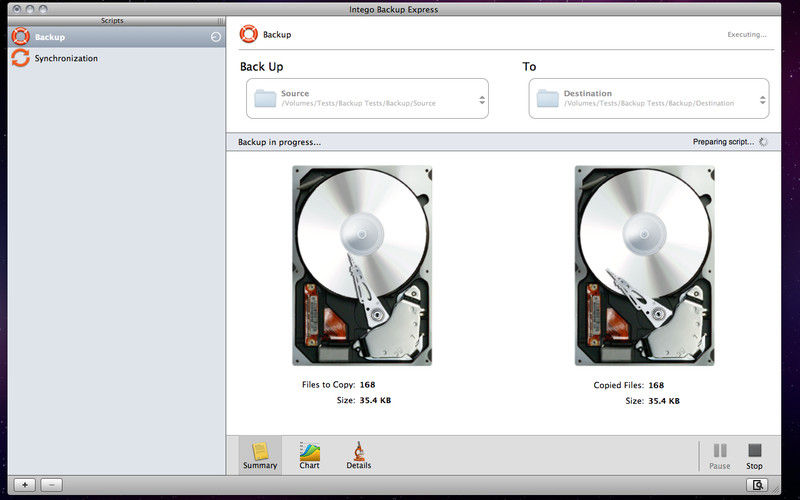Select the Backup script in the sidebar

(x=116, y=37)
